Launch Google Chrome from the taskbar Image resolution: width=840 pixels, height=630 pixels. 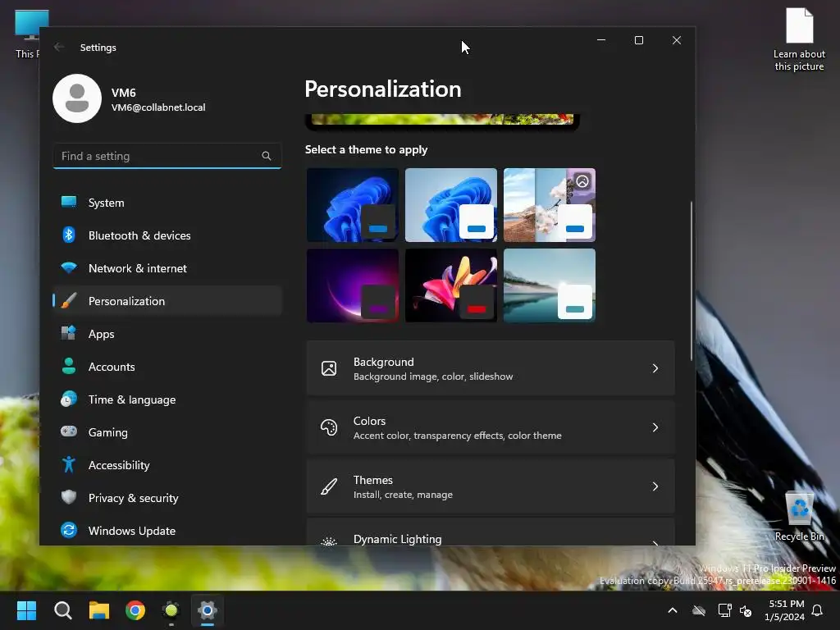coord(135,610)
